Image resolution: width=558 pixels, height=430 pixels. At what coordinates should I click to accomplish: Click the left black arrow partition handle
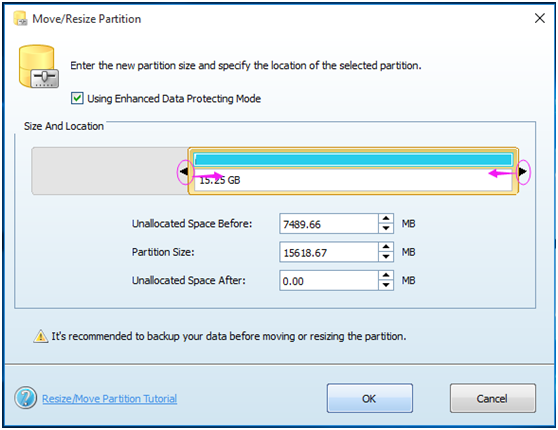pyautogui.click(x=184, y=172)
